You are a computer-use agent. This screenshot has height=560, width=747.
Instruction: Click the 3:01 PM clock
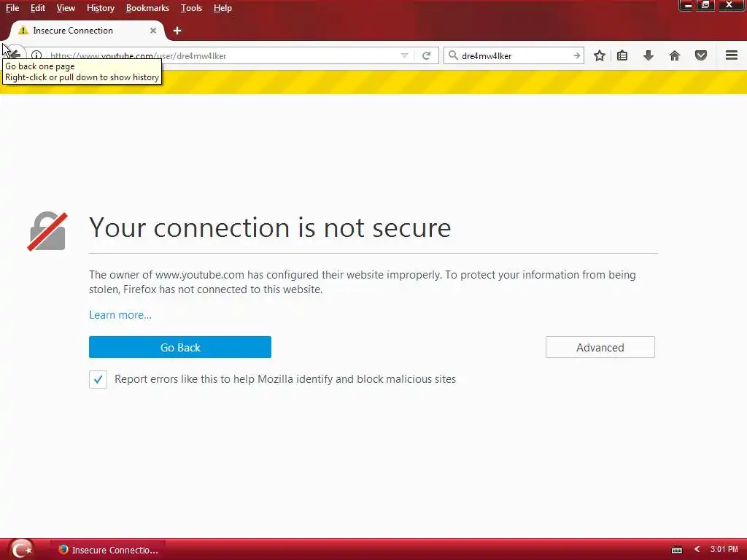724,550
